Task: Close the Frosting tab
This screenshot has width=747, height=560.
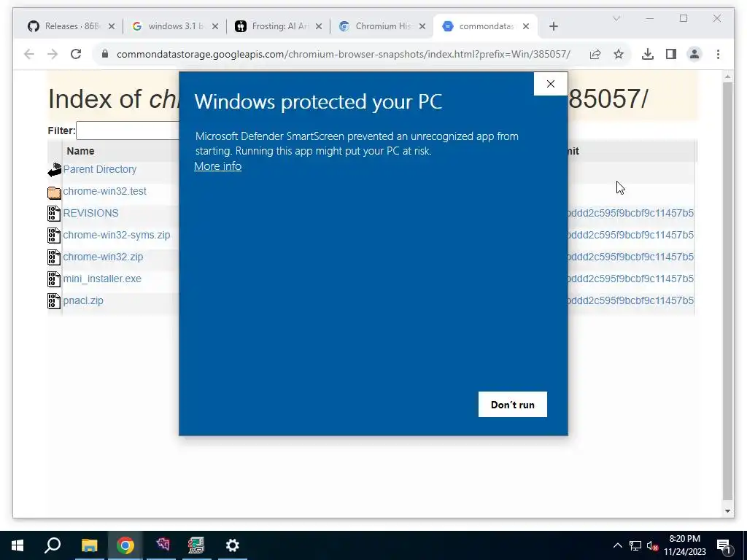Action: (319, 26)
